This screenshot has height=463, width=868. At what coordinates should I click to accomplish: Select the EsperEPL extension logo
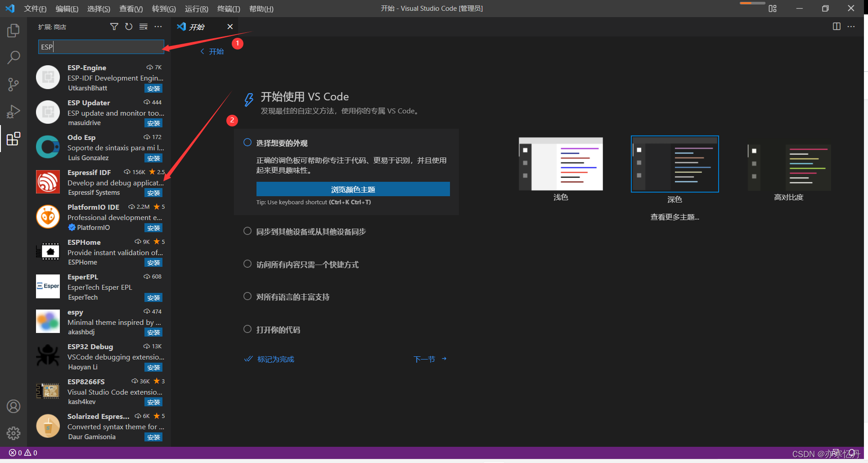click(x=48, y=287)
